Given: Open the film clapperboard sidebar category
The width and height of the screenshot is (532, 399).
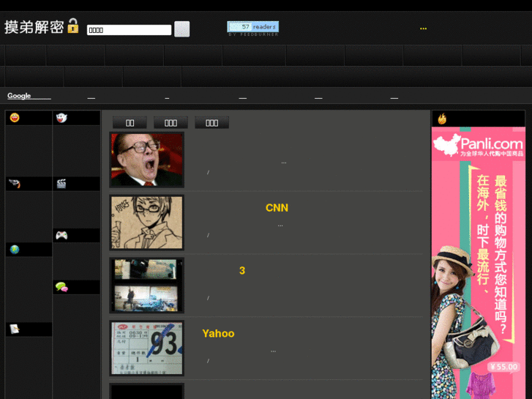Looking at the screenshot, I should 61,184.
